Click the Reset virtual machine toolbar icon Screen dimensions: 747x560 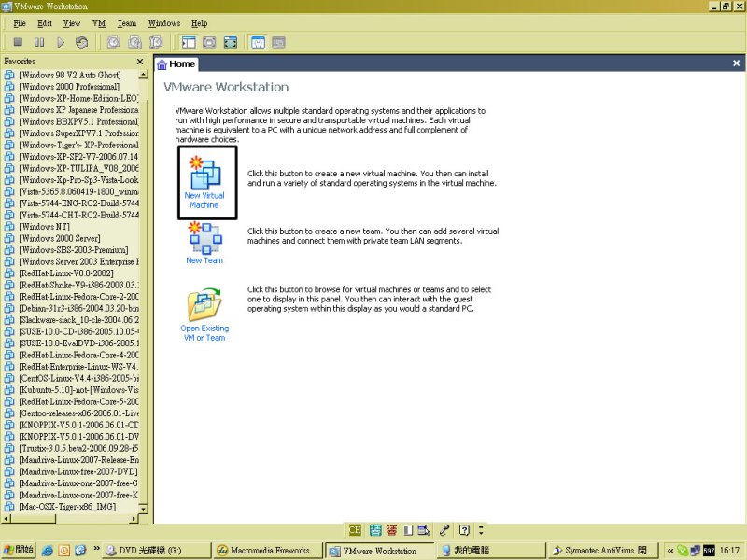point(82,42)
